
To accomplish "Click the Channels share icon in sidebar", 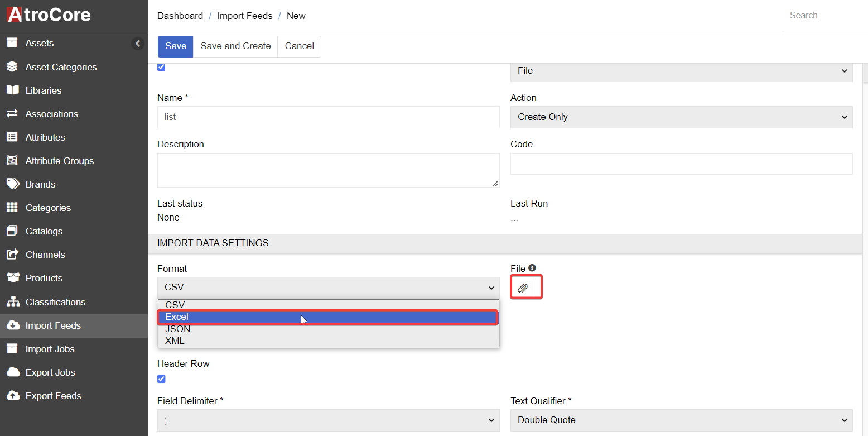I will click(x=12, y=255).
